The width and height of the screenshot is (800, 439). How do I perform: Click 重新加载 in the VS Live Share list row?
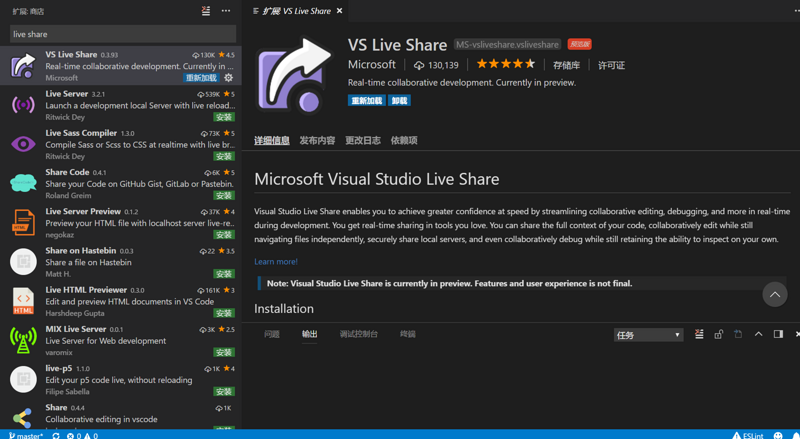pyautogui.click(x=201, y=78)
